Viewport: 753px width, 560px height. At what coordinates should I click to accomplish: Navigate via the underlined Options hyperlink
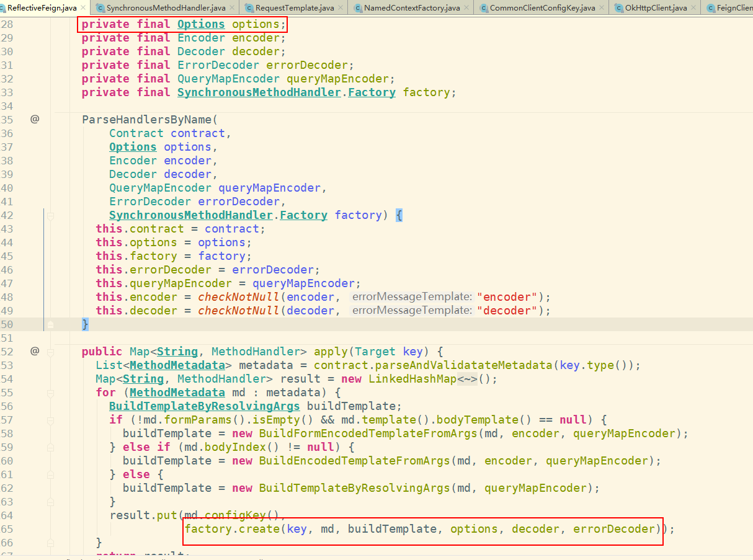(200, 24)
